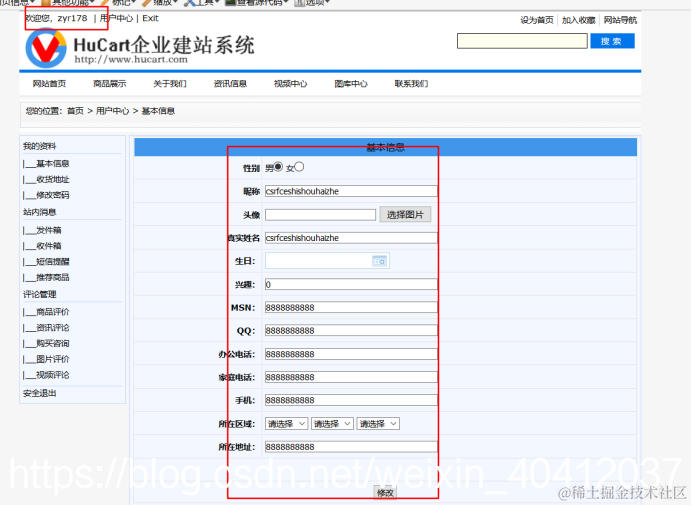Focus the 办公电话 input field
Screen dimensions: 692x506
click(x=351, y=354)
